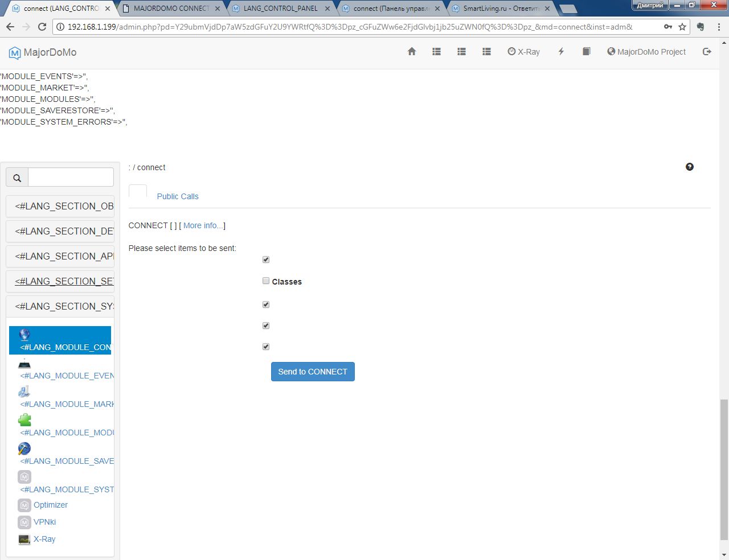Switch to the MAJORDOMO CONNECT browser tab

[171, 9]
